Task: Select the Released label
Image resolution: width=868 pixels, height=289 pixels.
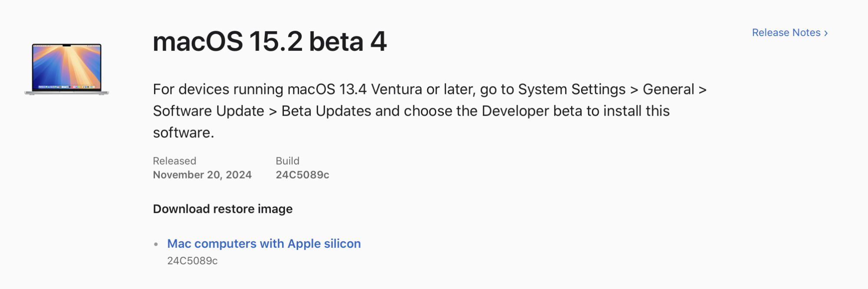Action: point(174,161)
